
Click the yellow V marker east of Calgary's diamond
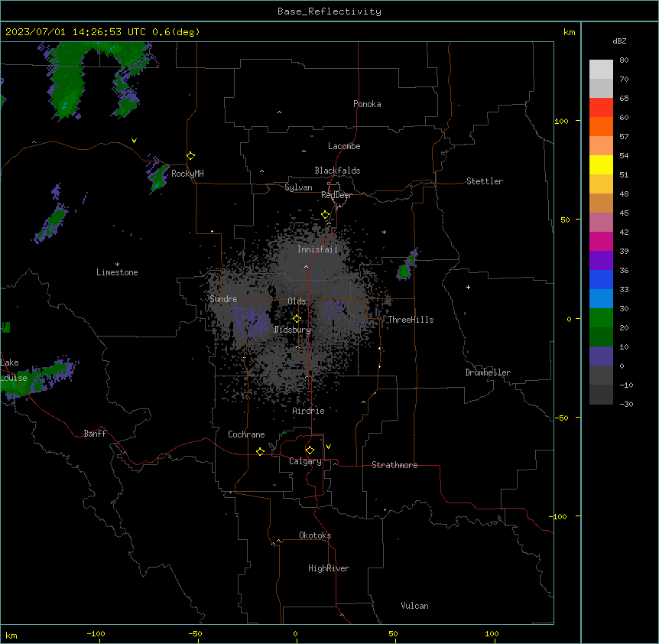(x=328, y=447)
